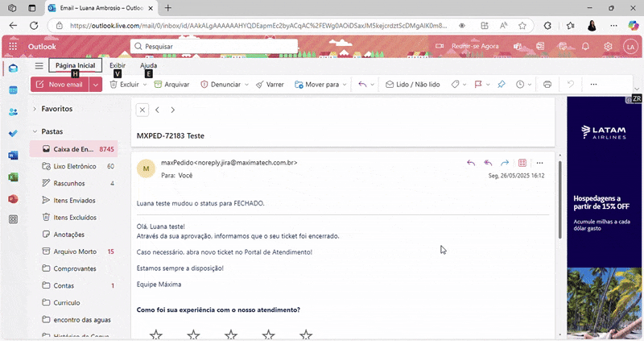
Task: Click the Print icon in toolbar
Action: 547,84
